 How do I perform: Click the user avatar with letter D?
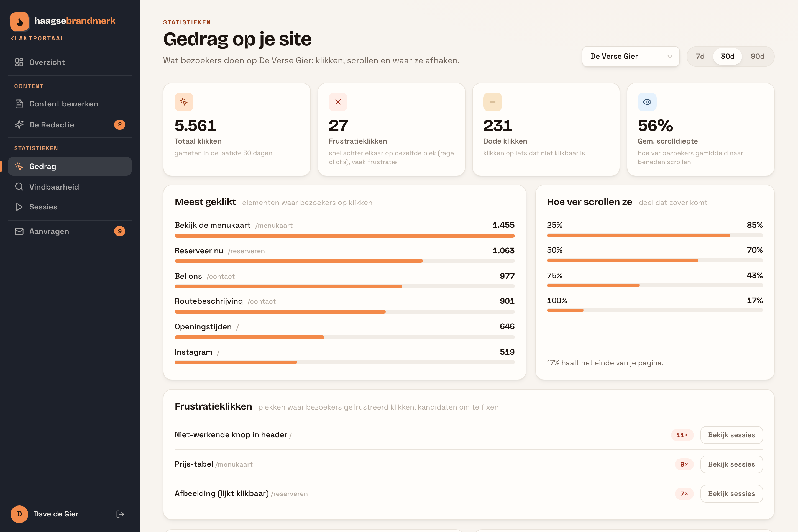(x=19, y=514)
